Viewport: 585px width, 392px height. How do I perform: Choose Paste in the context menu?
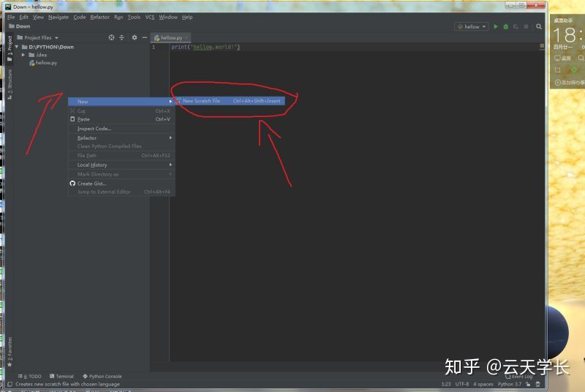[x=121, y=119]
